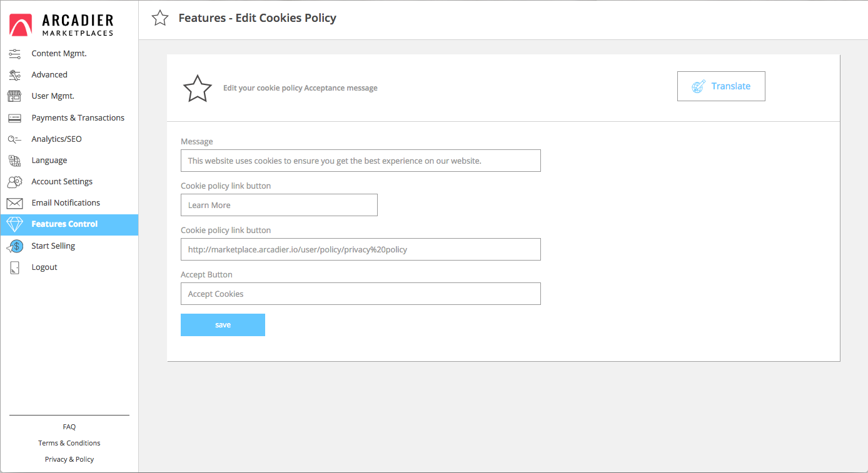Click the User Mgmt. storefront icon
This screenshot has height=473, width=868.
[14, 96]
